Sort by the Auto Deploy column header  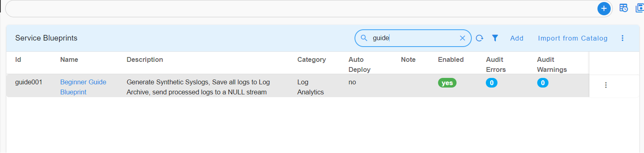[359, 64]
